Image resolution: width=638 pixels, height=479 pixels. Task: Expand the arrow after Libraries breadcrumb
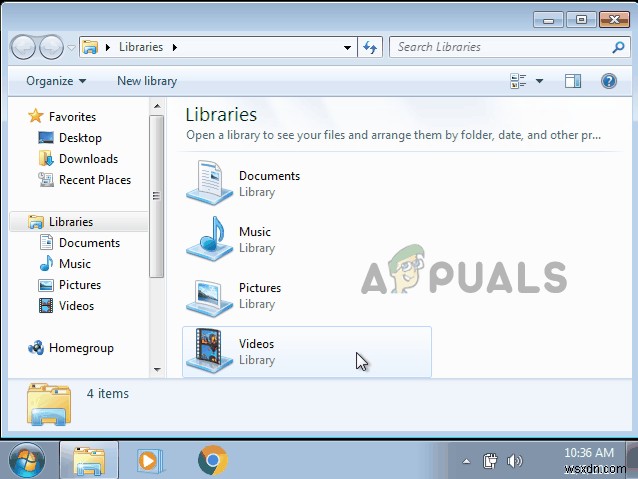(175, 48)
